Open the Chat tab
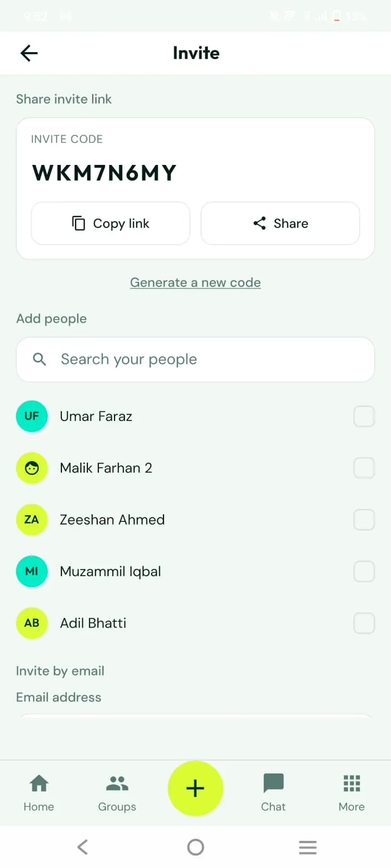 tap(274, 793)
